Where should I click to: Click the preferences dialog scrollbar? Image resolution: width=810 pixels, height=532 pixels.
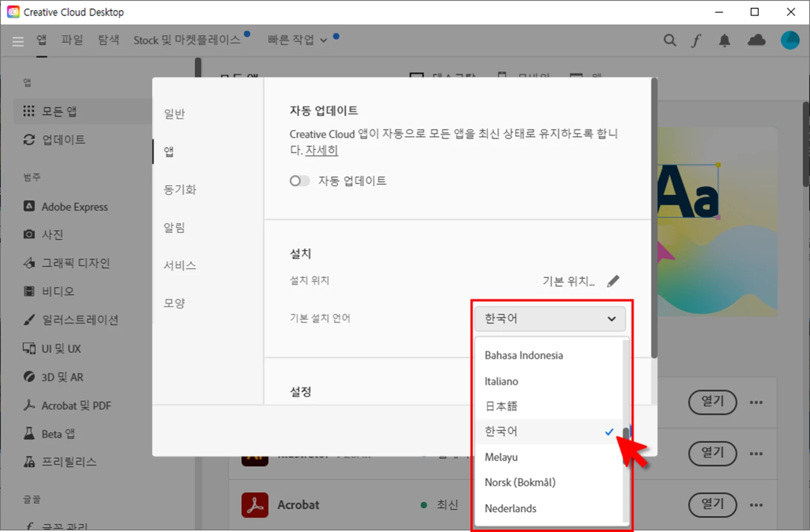[654, 218]
